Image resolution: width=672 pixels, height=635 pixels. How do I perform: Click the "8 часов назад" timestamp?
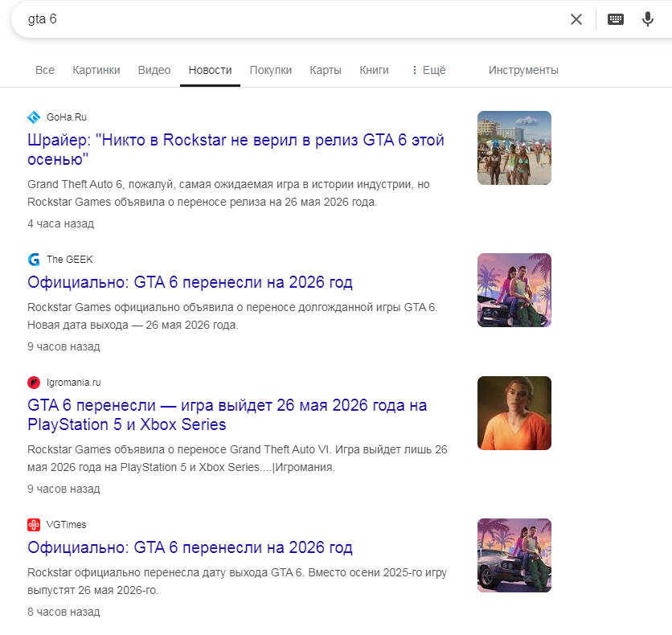(64, 612)
